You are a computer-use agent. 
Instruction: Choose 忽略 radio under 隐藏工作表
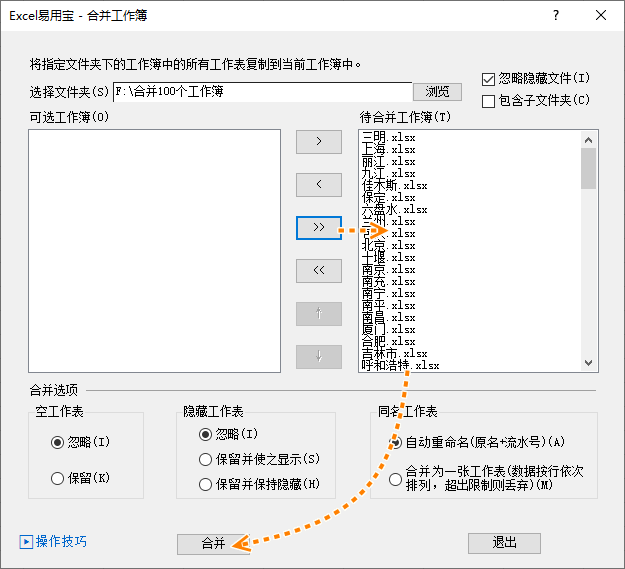pos(205,434)
